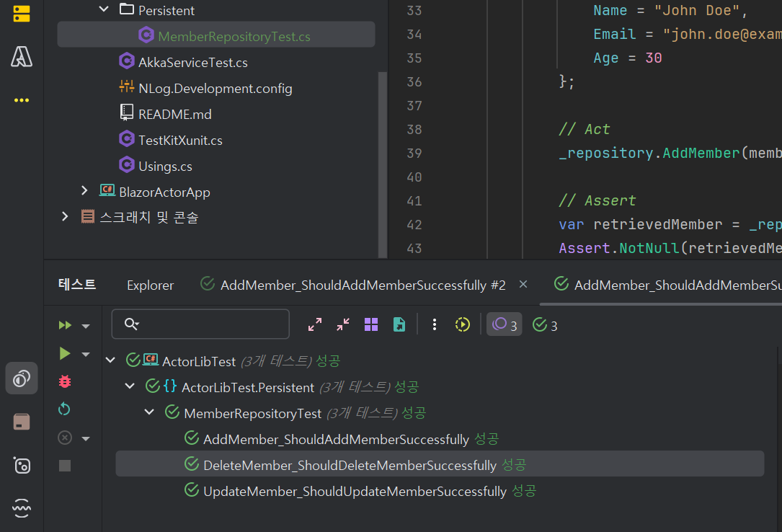Viewport: 782px width, 532px height.
Task: Open the unit tests tool window icon
Action: pyautogui.click(x=22, y=378)
